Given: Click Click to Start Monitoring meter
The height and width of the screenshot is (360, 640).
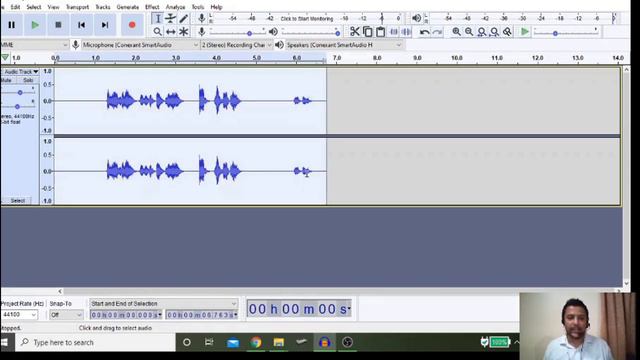Looking at the screenshot, I should pyautogui.click(x=307, y=18).
